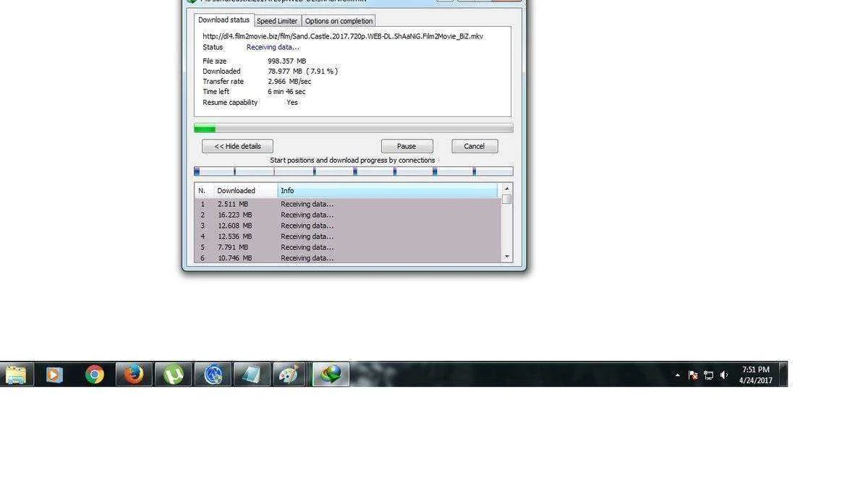The width and height of the screenshot is (868, 488).
Task: Click the green download progress bar
Action: click(x=354, y=129)
